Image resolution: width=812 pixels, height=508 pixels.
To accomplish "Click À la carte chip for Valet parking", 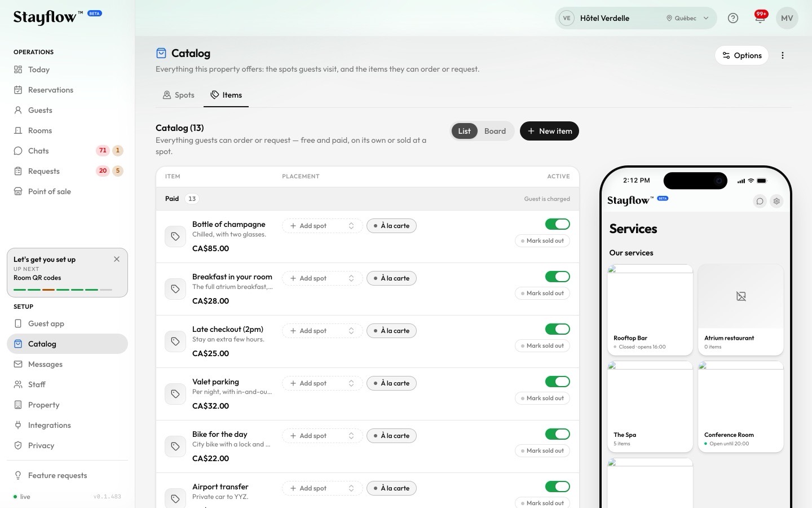I will click(x=391, y=383).
